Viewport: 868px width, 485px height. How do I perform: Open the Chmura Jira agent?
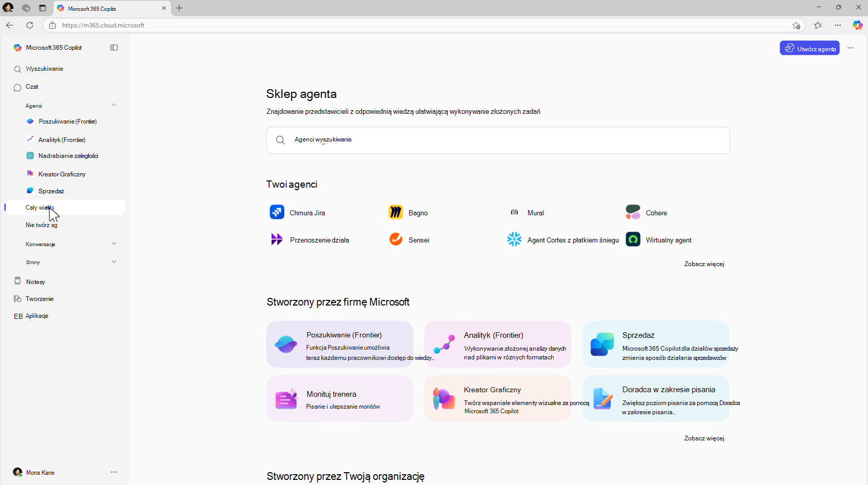point(298,212)
